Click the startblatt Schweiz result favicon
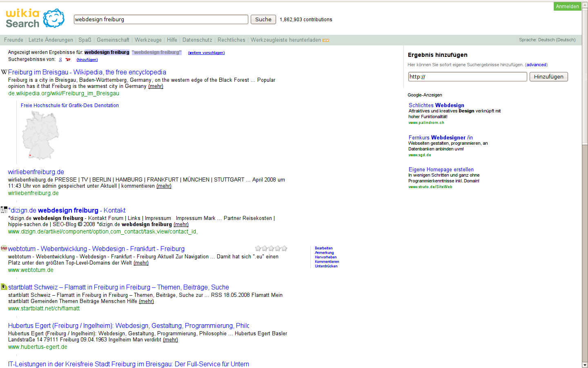 [x=4, y=287]
